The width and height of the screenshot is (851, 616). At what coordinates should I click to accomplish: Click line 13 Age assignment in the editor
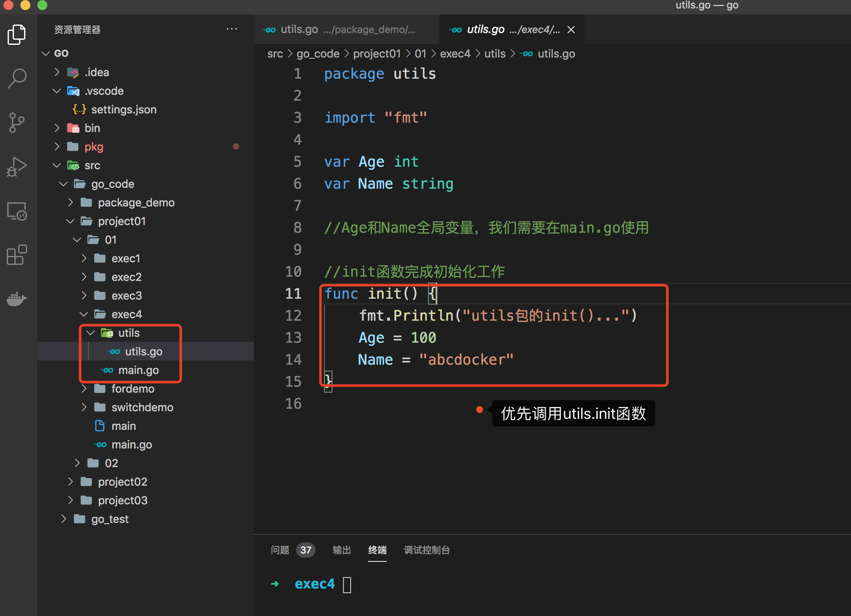click(397, 338)
